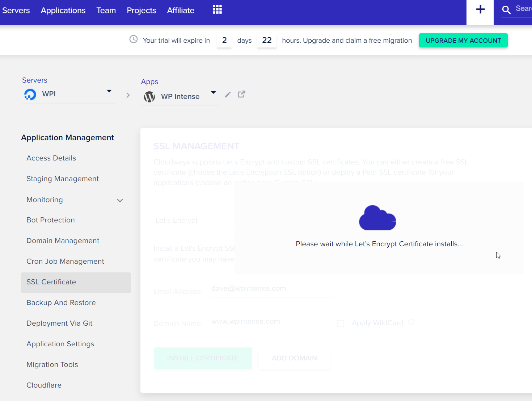Select Domain Management in sidebar
This screenshot has height=401, width=532.
pos(63,241)
